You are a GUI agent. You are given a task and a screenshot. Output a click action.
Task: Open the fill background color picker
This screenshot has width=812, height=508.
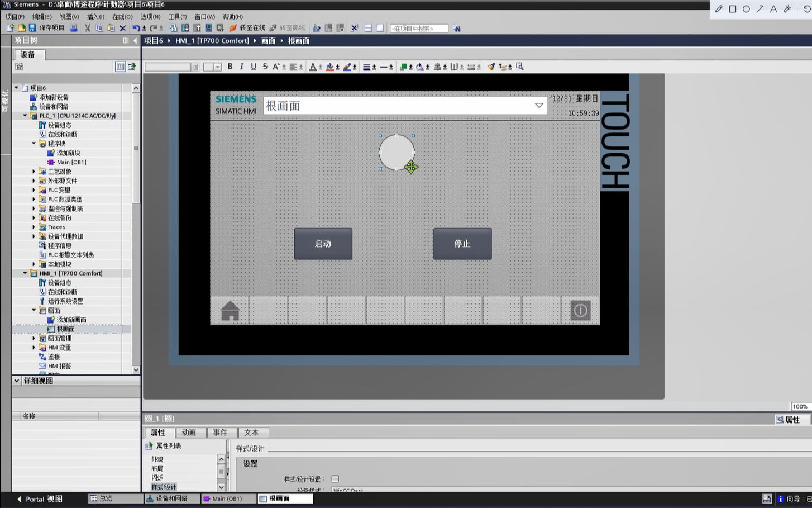pos(330,67)
